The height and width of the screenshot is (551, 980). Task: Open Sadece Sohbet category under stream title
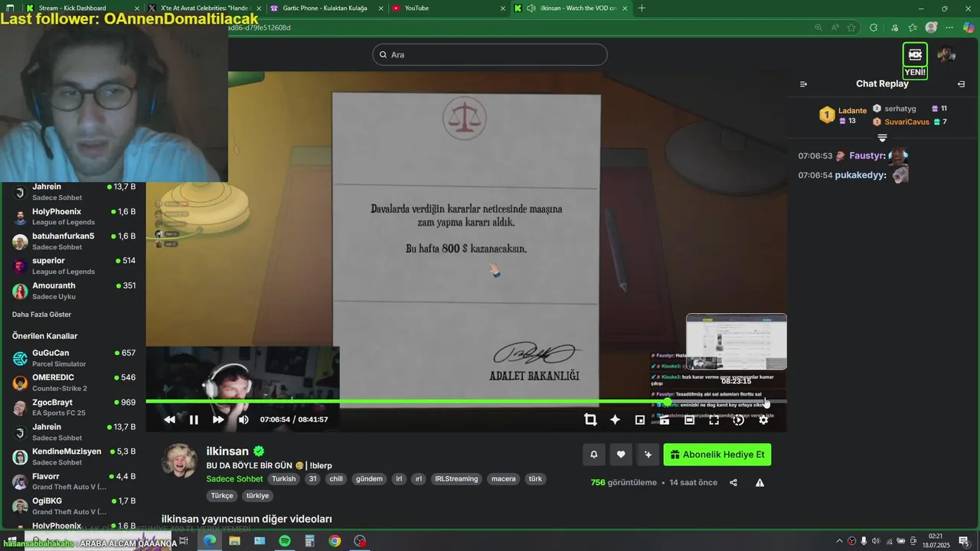(x=234, y=479)
